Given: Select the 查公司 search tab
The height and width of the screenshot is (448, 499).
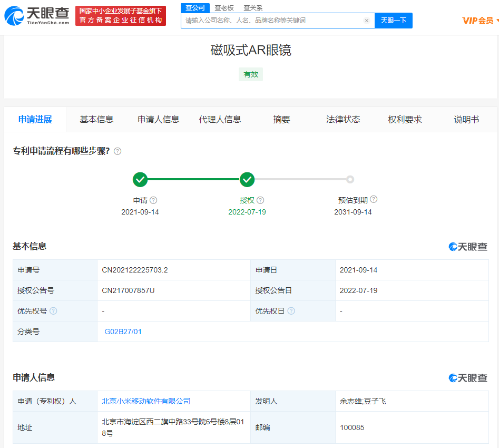Looking at the screenshot, I should [x=195, y=7].
